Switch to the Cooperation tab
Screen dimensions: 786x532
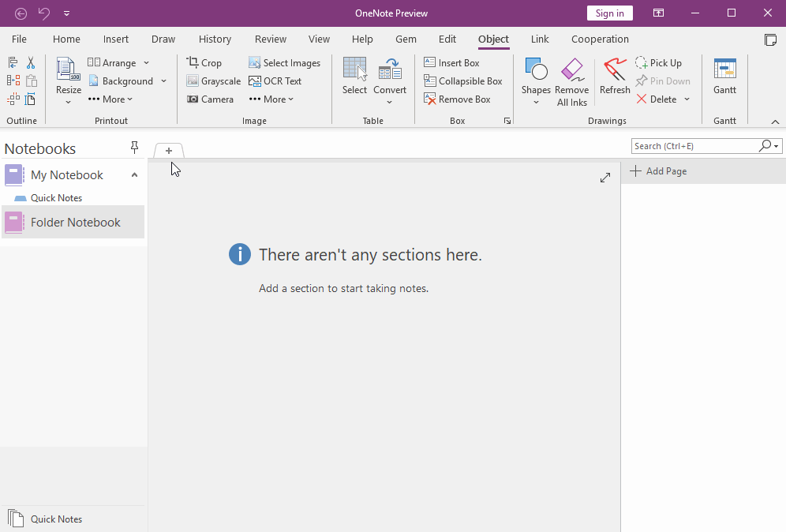[600, 39]
